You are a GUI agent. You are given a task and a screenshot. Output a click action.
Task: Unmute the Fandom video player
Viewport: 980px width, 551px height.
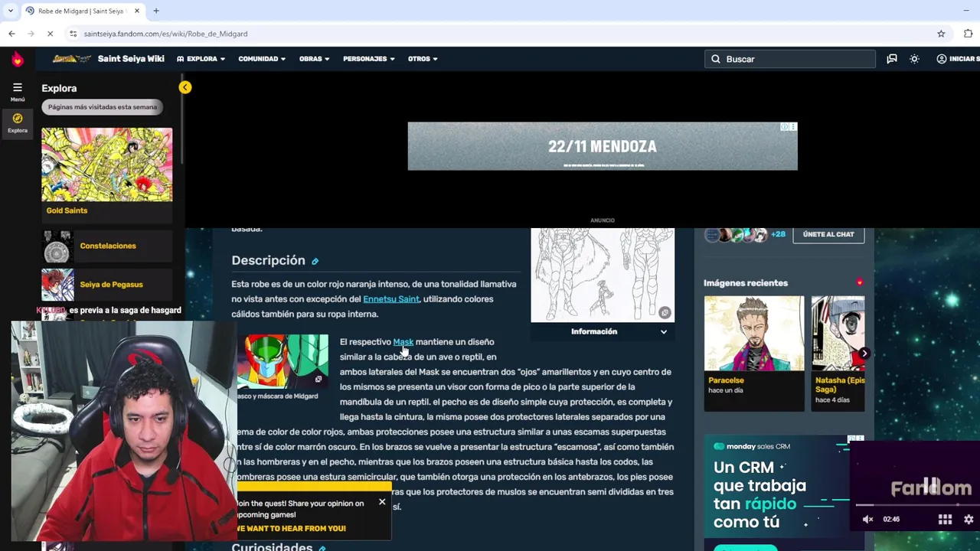(x=867, y=519)
